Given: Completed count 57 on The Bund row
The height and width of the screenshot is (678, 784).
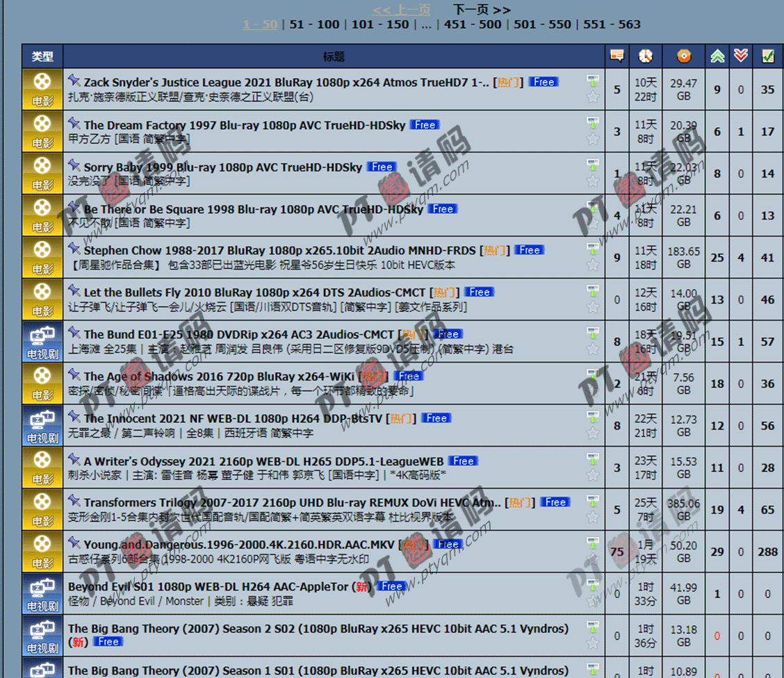Looking at the screenshot, I should click(767, 342).
